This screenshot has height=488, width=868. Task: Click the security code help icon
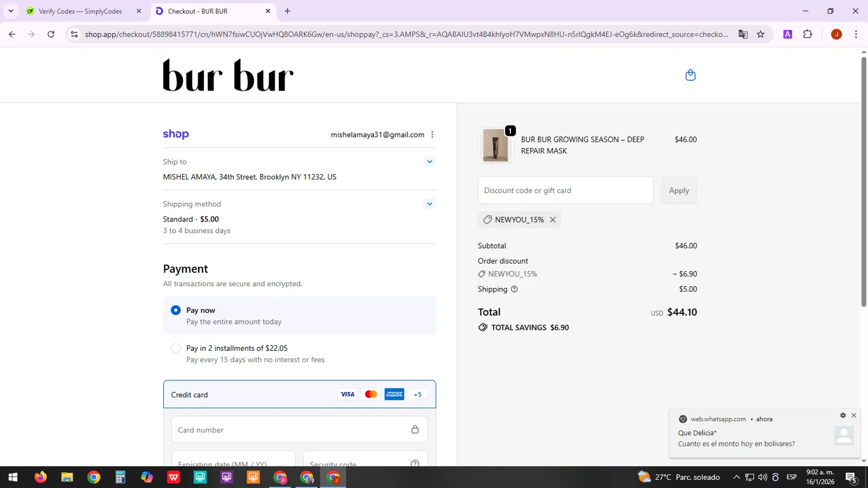[415, 463]
